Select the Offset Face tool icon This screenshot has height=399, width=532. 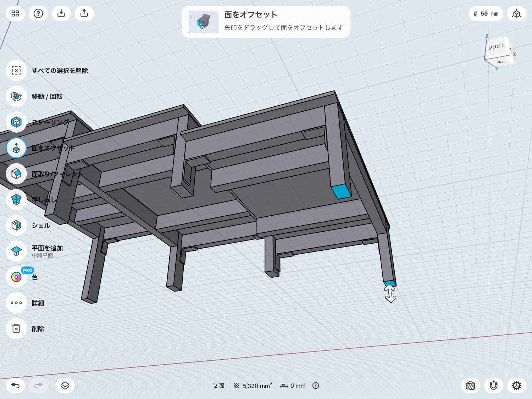tap(16, 148)
